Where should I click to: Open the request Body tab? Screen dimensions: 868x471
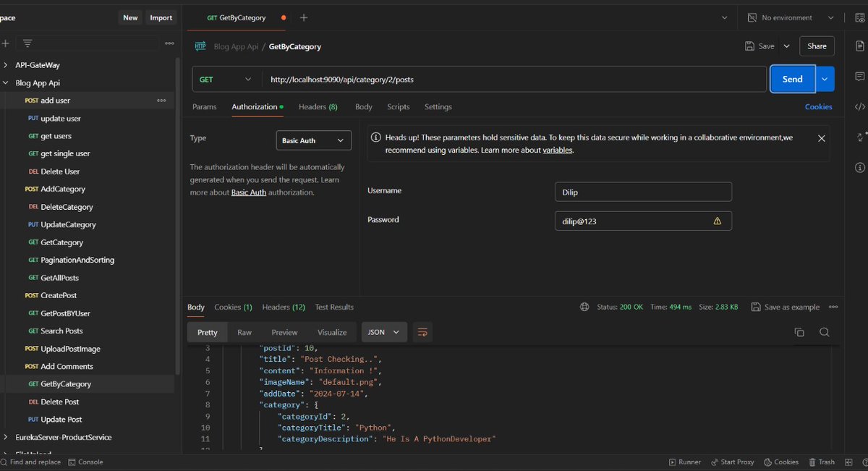point(364,107)
